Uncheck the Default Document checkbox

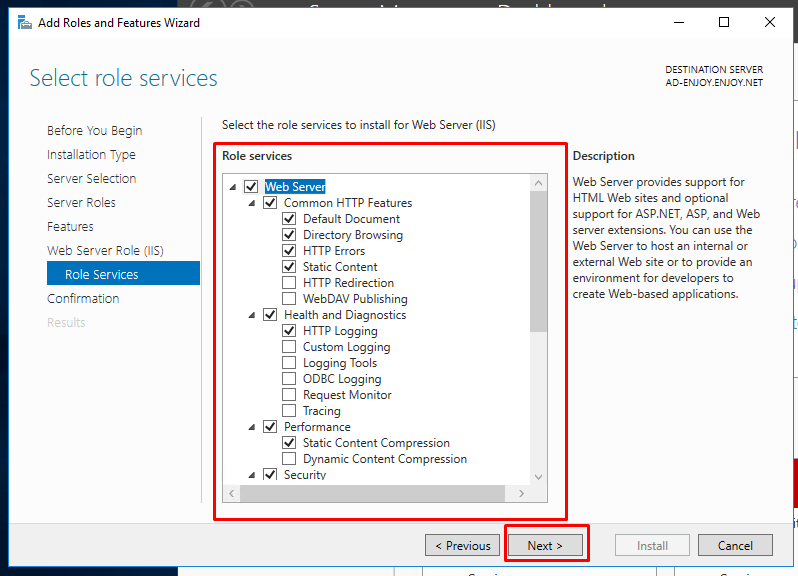tap(289, 219)
